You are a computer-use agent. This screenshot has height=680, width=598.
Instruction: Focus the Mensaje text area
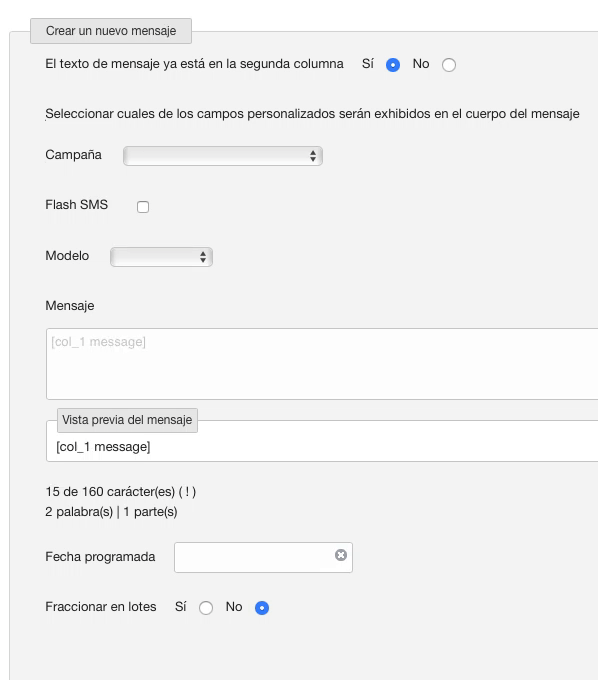[x=322, y=364]
